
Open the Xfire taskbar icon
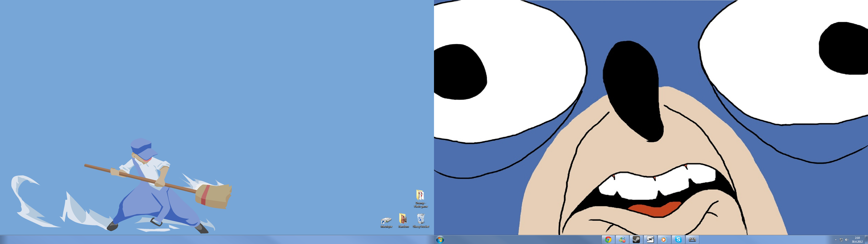[650, 240]
